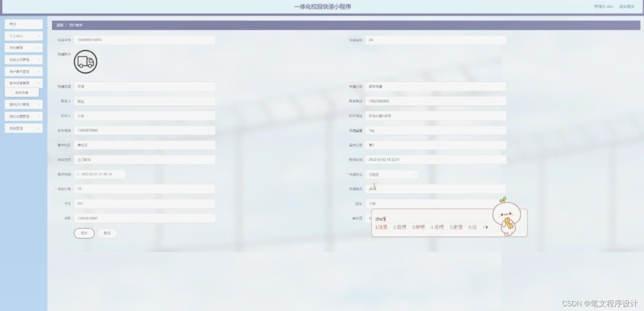Image resolution: width=644 pixels, height=311 pixels.
Task: Expand the 学生管理 sidebar menu
Action: (x=24, y=48)
